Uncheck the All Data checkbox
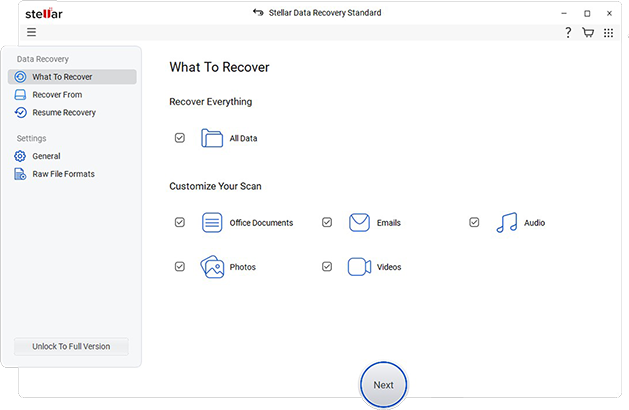The image size is (629, 410). click(x=180, y=138)
